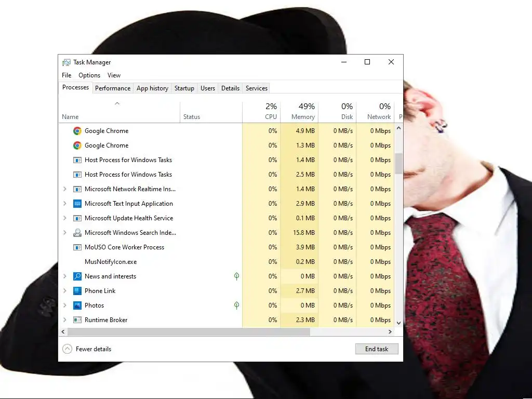
Task: Click the MoUSO Core Worker Process icon
Action: point(77,247)
